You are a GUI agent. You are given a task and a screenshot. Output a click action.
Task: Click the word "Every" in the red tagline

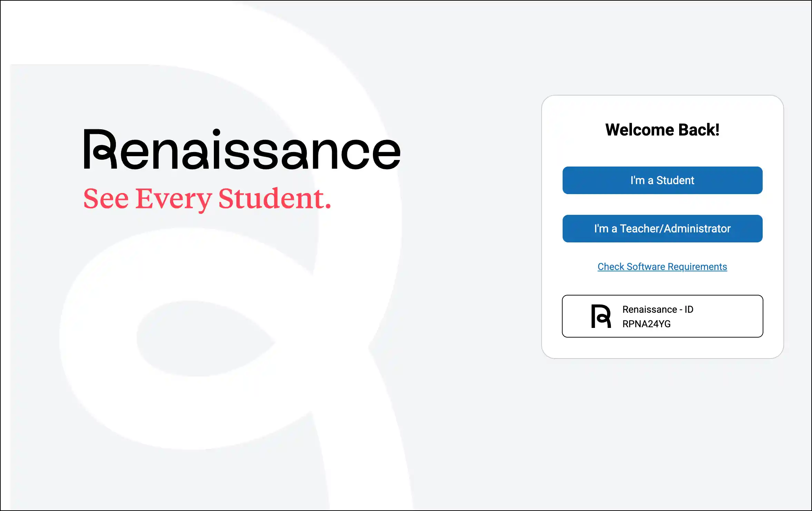[173, 199]
